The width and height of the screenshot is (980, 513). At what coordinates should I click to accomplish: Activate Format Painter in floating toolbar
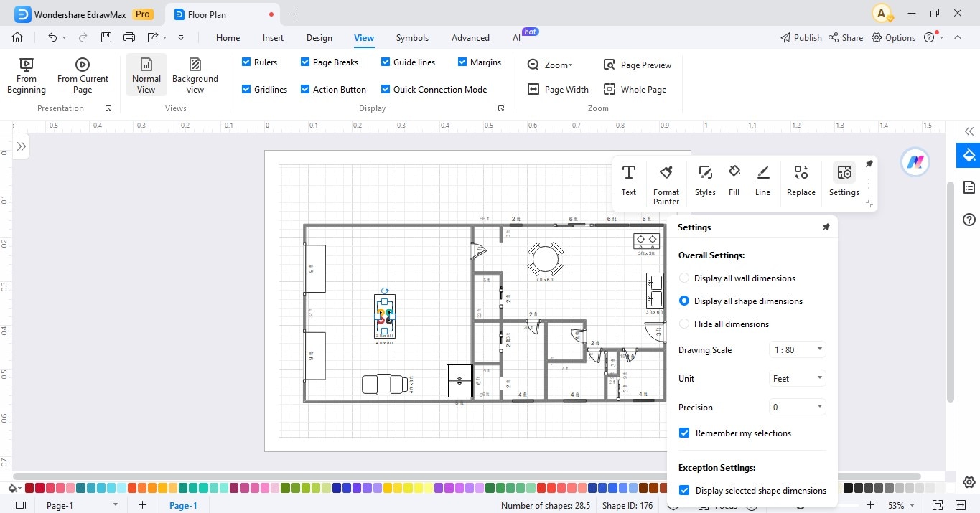666,184
